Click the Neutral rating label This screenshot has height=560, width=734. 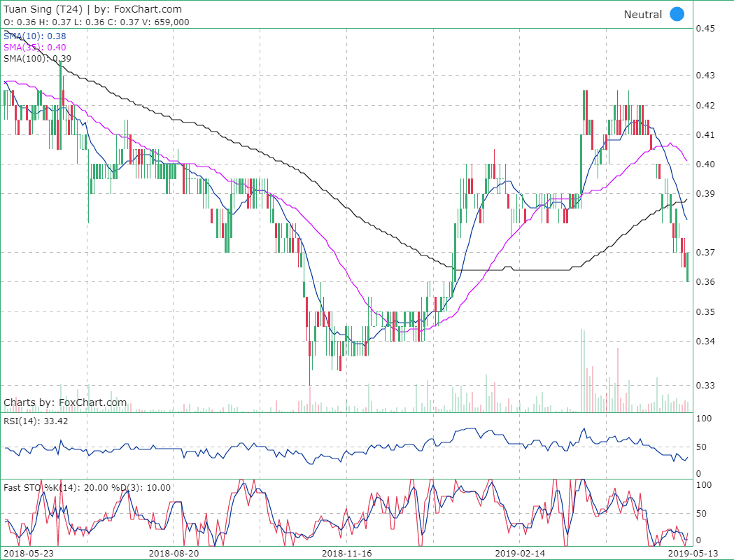[x=642, y=15]
